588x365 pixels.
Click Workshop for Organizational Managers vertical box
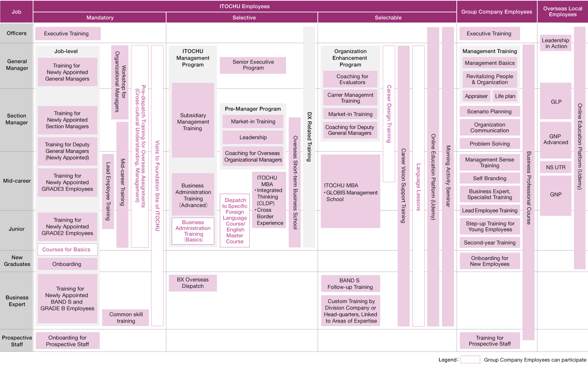pyautogui.click(x=120, y=82)
